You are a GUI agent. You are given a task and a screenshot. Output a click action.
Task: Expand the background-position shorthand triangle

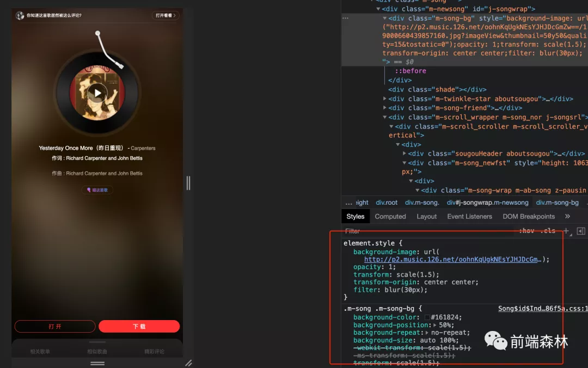(434, 325)
